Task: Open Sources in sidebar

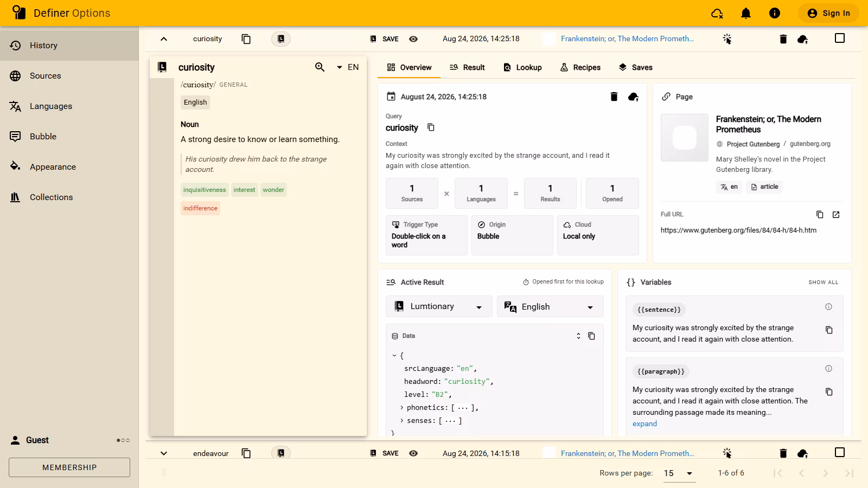Action: pos(69,76)
